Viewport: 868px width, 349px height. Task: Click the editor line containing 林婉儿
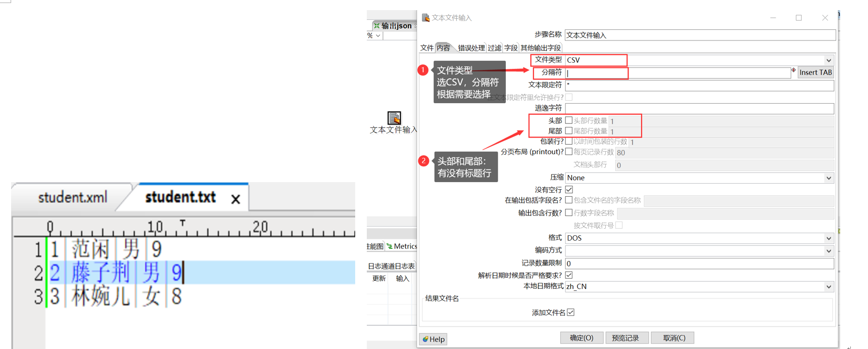pyautogui.click(x=201, y=296)
